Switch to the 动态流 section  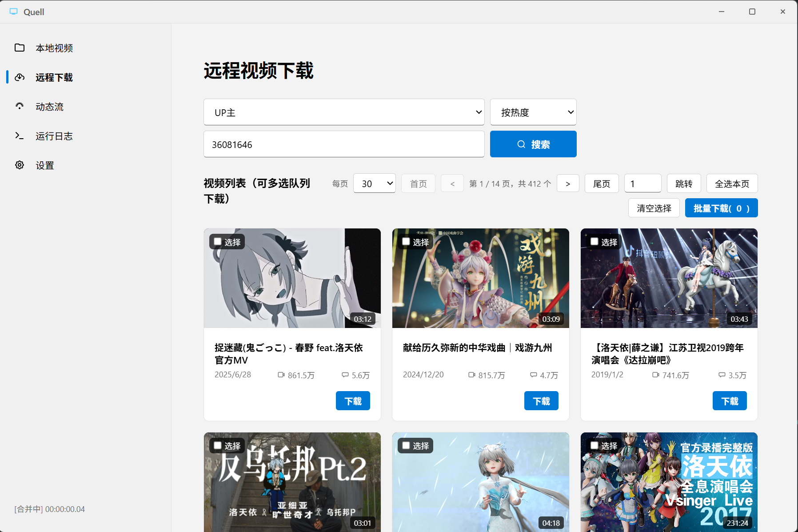[x=49, y=106]
